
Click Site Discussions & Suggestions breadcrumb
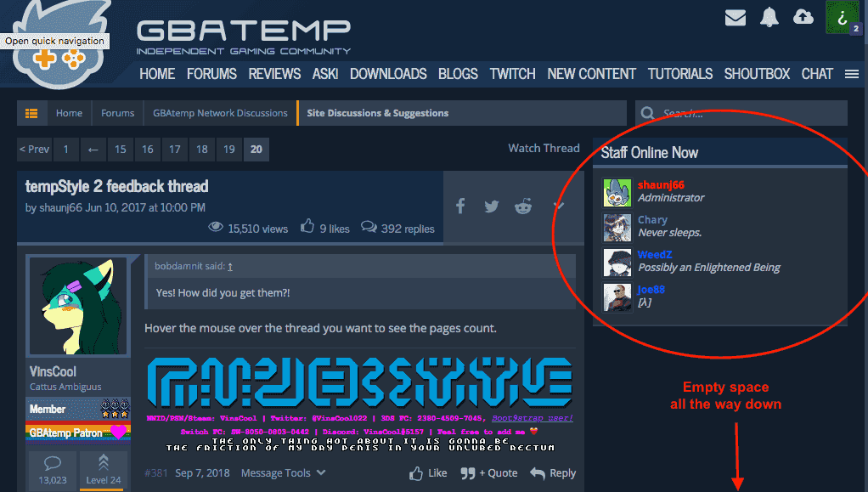coord(378,113)
